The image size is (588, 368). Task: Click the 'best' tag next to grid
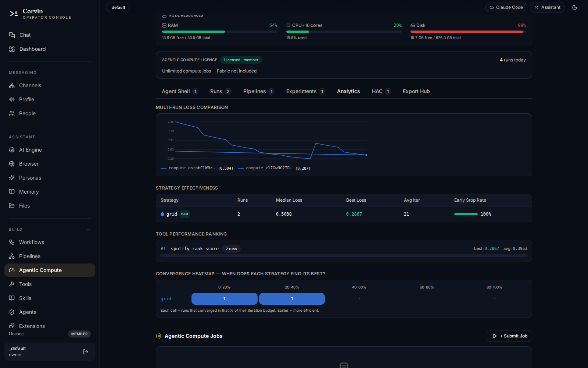[x=184, y=214]
